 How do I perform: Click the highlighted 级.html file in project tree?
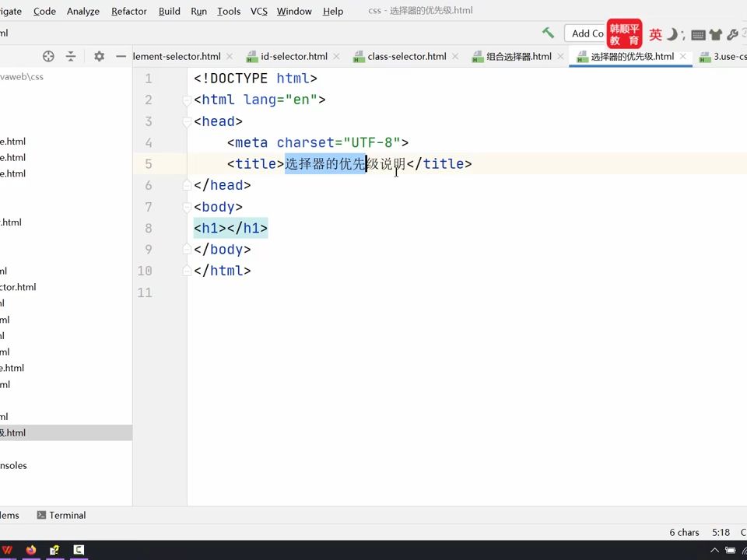[66, 432]
